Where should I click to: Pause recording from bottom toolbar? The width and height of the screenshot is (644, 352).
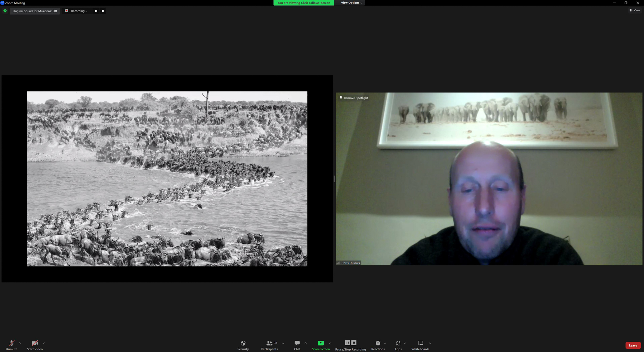[347, 343]
